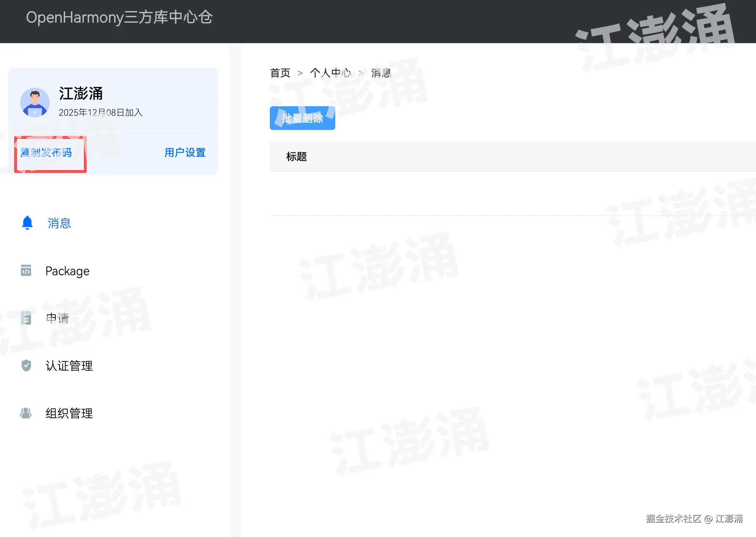Open 用户设置 link
The image size is (756, 537).
(185, 153)
